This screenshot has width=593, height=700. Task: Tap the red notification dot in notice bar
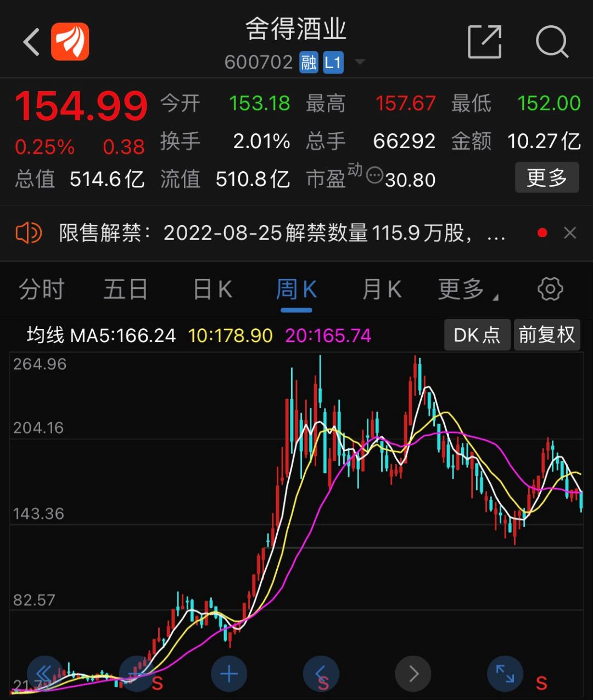coord(542,233)
